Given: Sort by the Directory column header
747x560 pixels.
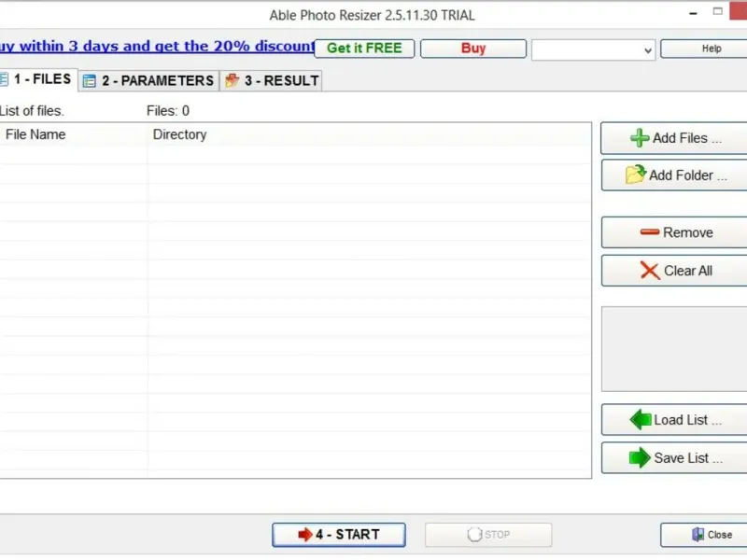Looking at the screenshot, I should [369, 134].
